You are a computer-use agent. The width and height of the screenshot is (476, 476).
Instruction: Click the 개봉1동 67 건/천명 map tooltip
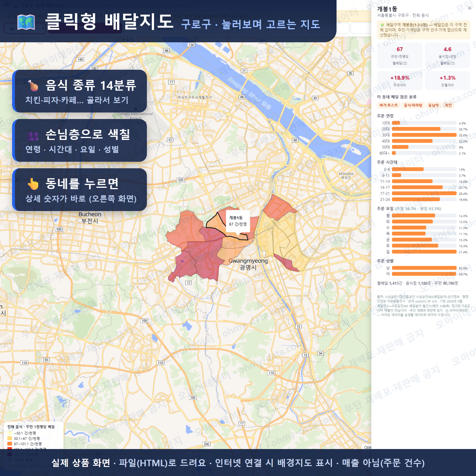click(x=238, y=221)
